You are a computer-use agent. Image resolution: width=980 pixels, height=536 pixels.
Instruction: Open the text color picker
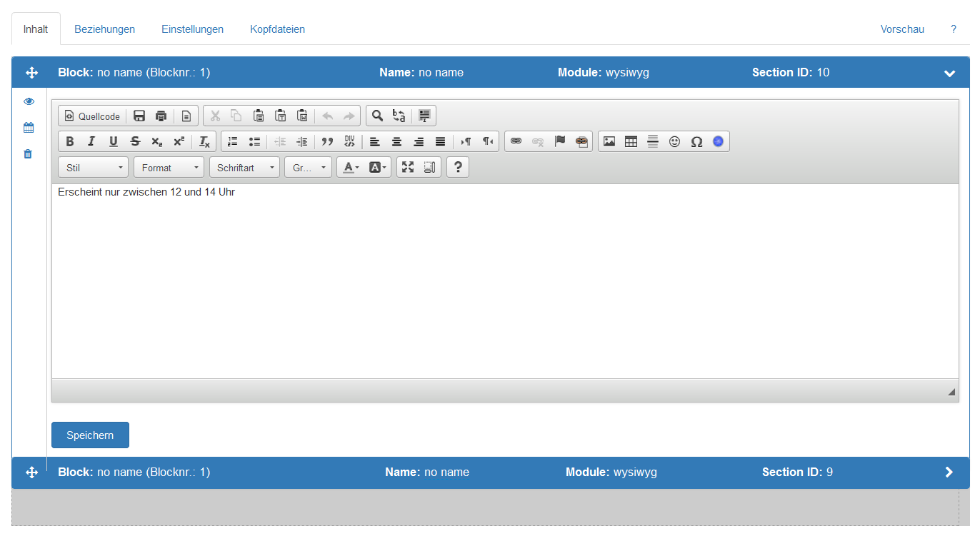point(350,167)
